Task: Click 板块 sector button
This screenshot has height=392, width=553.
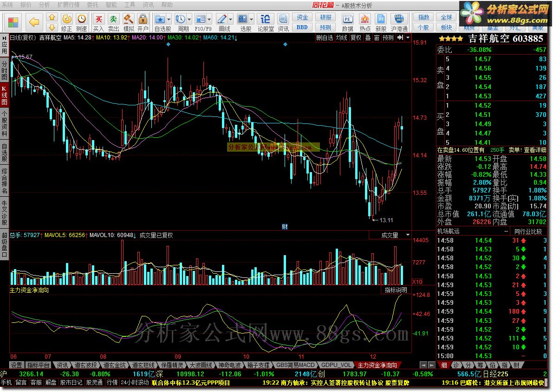Action: 447,27
